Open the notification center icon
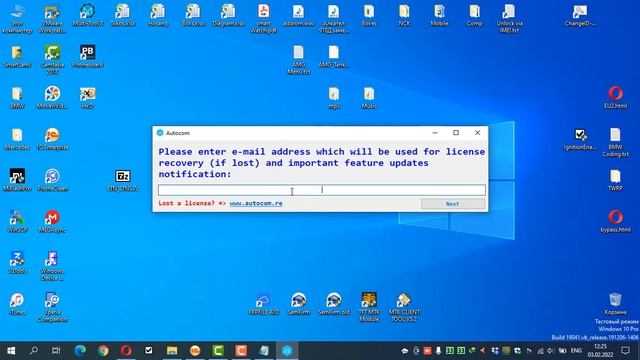The image size is (640, 360). click(626, 350)
